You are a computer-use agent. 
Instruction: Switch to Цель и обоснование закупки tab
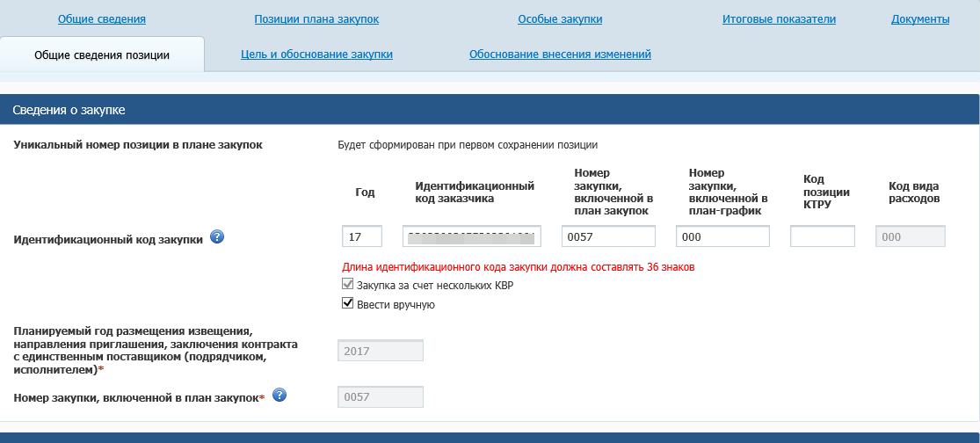pos(316,54)
